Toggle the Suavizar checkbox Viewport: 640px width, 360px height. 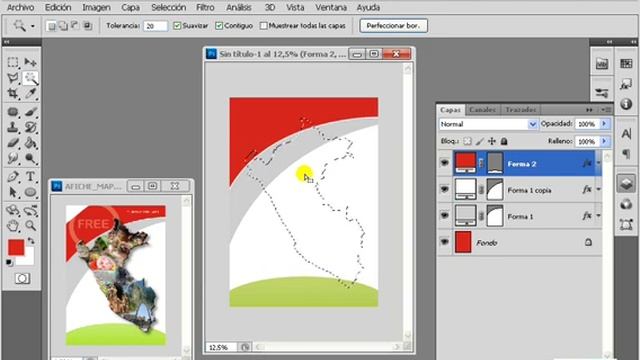(x=177, y=26)
